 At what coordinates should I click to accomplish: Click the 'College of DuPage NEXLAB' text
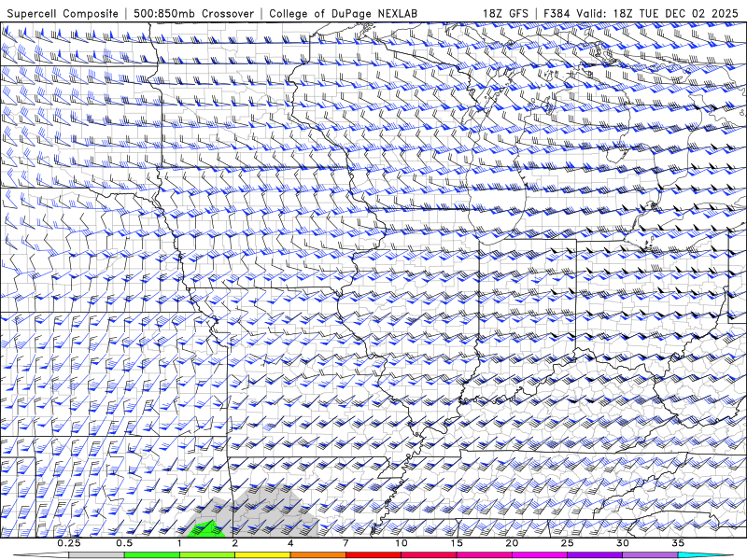343,13
